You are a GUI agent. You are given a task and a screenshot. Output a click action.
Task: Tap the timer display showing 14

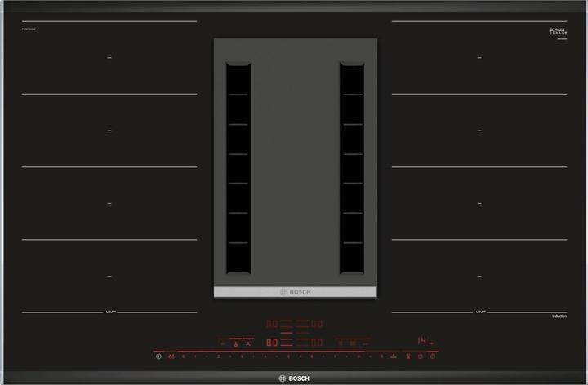[422, 341]
